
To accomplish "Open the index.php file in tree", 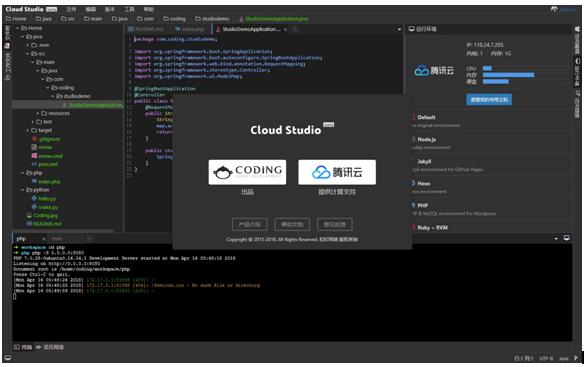I will click(46, 181).
